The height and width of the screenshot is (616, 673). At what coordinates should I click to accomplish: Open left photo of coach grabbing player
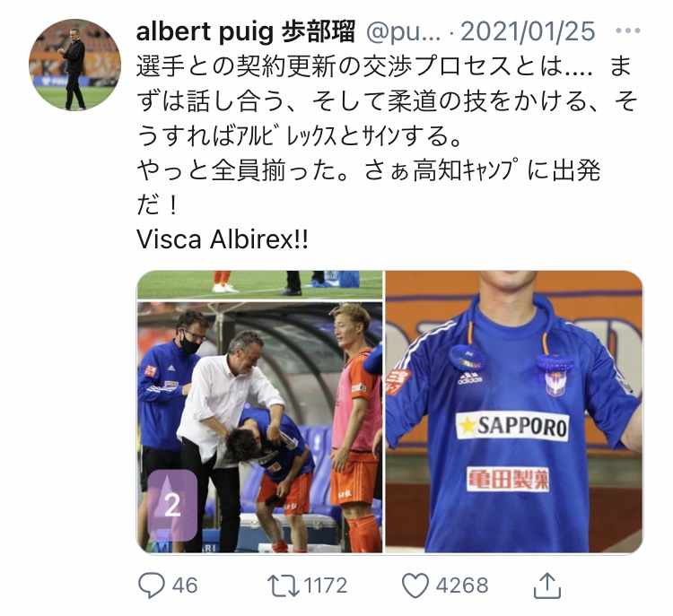(259, 427)
